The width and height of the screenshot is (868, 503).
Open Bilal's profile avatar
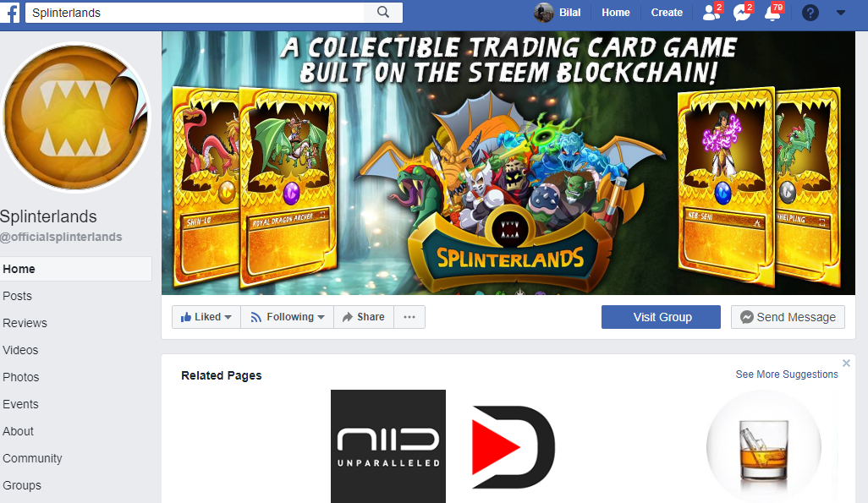(x=544, y=12)
